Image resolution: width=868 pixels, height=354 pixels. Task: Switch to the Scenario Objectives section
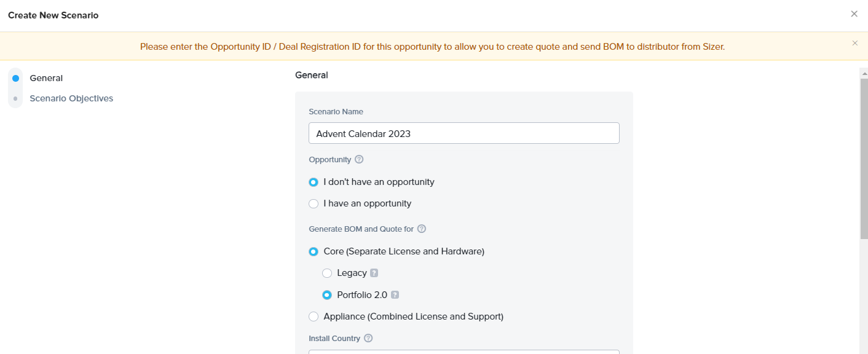[x=71, y=98]
